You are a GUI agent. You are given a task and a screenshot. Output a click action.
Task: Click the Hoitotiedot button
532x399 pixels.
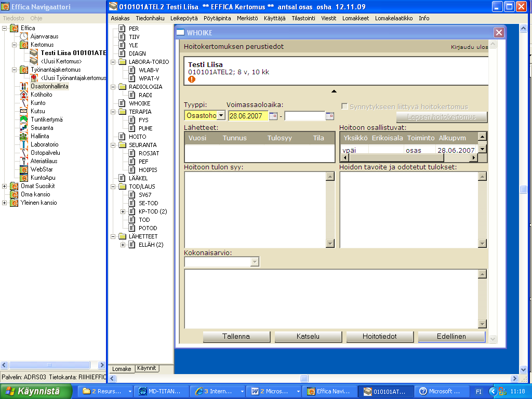(x=379, y=336)
